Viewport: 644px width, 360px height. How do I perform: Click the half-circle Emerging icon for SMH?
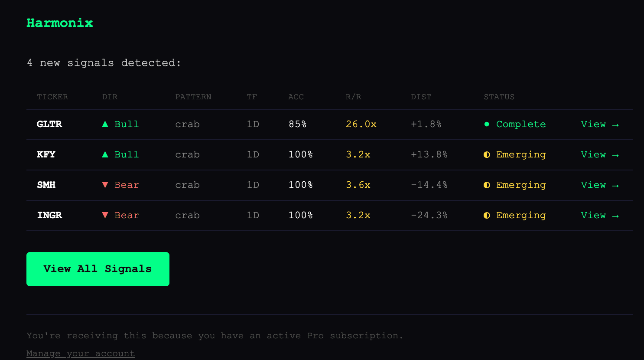coord(487,185)
